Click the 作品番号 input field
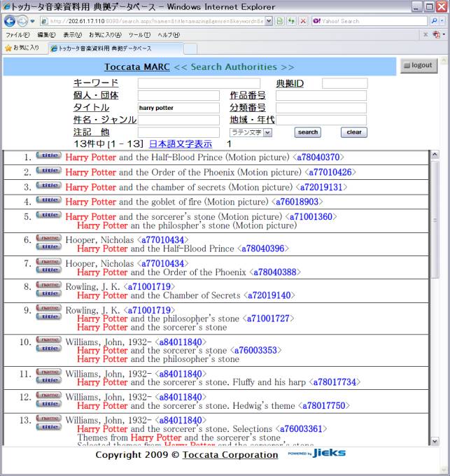This screenshot has width=450, height=476. point(321,95)
